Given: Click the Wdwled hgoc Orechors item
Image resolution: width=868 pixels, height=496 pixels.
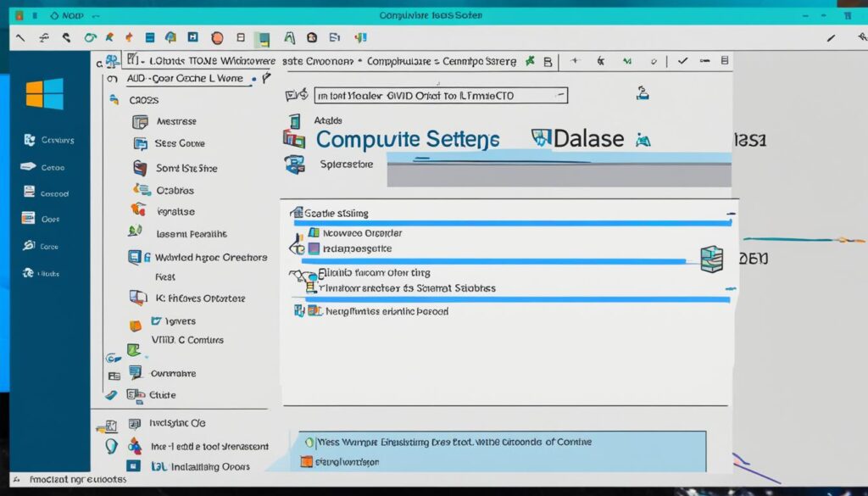Looking at the screenshot, I should tap(210, 257).
